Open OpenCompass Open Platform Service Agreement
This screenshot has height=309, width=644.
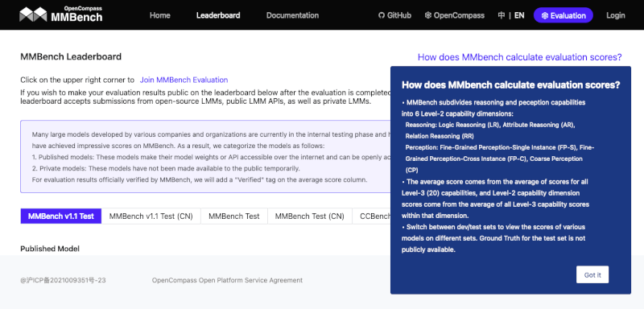[227, 280]
